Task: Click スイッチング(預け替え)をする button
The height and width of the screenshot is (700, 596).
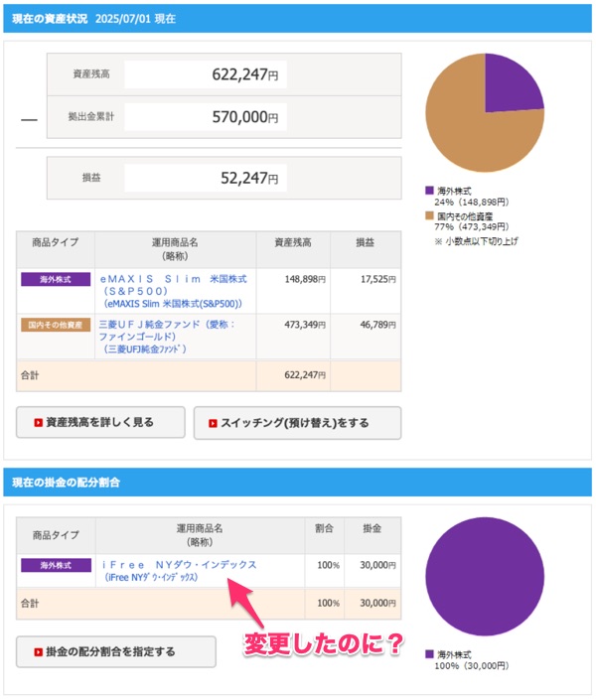Action: [297, 423]
